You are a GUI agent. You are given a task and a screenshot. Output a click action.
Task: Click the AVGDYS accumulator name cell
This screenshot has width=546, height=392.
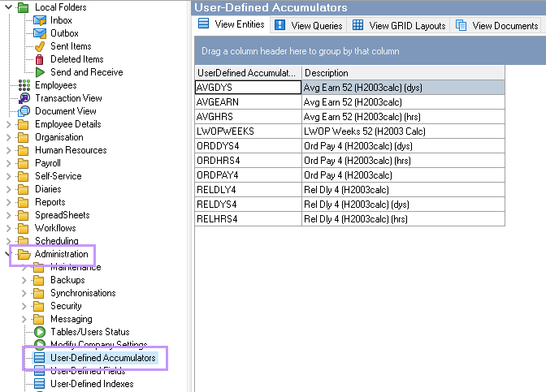(249, 88)
